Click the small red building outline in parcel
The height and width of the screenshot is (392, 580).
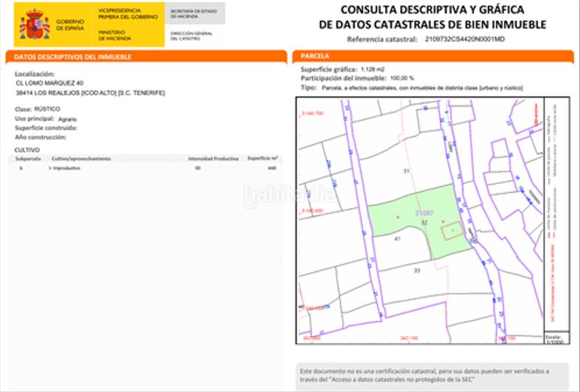pos(451,230)
